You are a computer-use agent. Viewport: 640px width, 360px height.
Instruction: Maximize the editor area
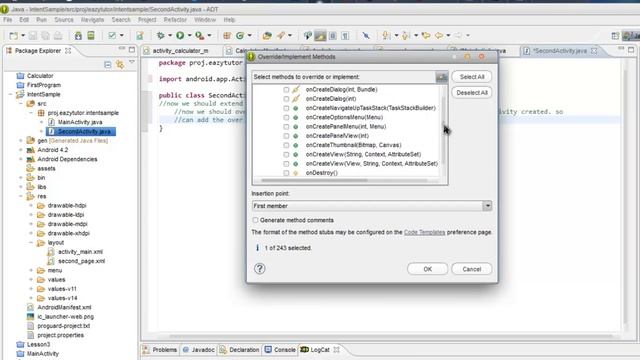[x=631, y=49]
